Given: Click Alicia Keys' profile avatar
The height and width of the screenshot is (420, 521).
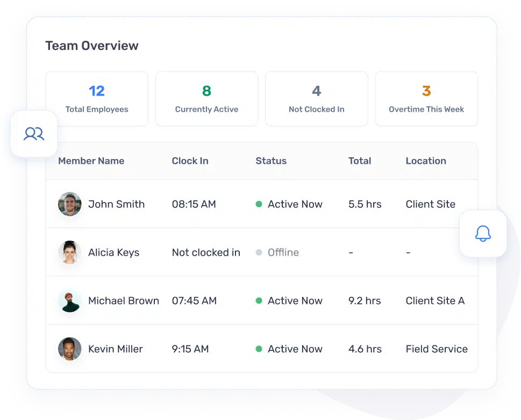Looking at the screenshot, I should point(70,252).
